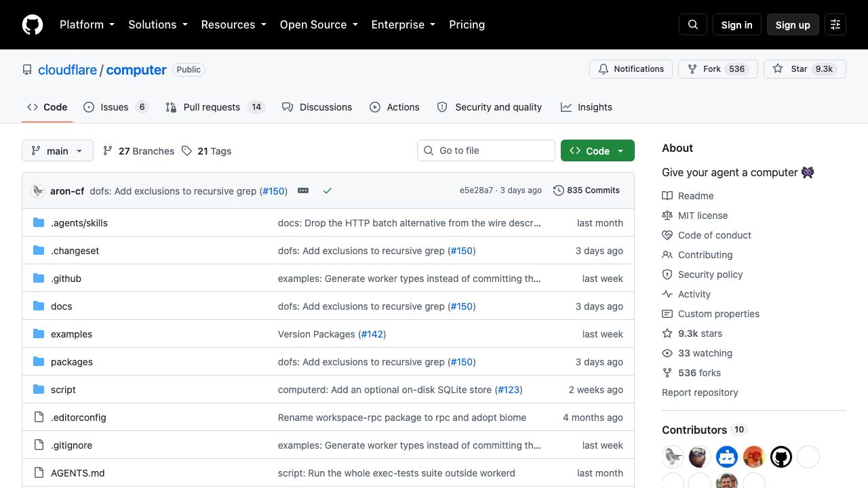The width and height of the screenshot is (868, 488).
Task: Click the Sign up button
Action: (x=793, y=24)
